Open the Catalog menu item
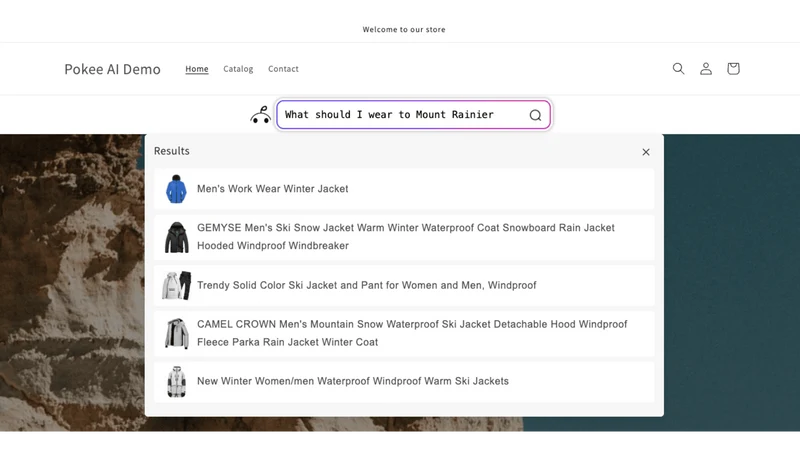 pos(238,69)
